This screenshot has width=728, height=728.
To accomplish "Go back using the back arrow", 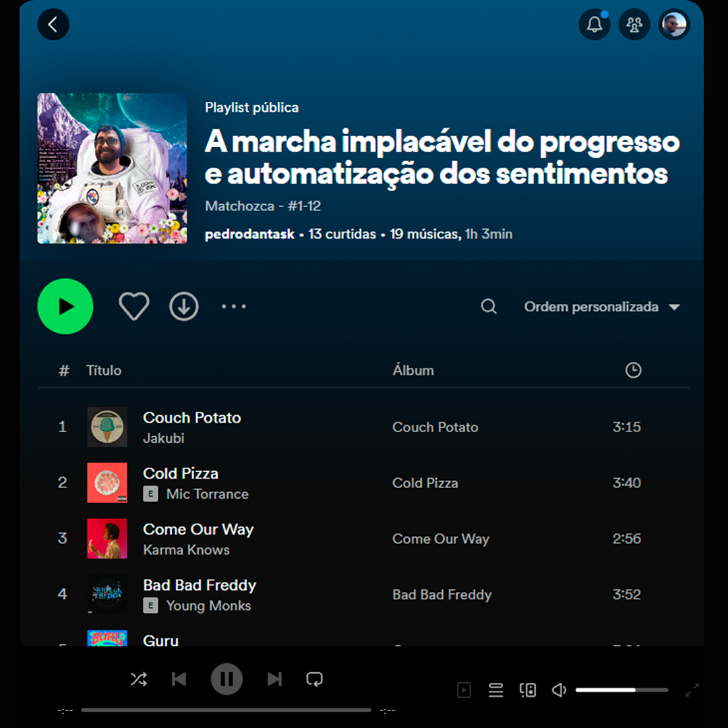I will pos(53,24).
